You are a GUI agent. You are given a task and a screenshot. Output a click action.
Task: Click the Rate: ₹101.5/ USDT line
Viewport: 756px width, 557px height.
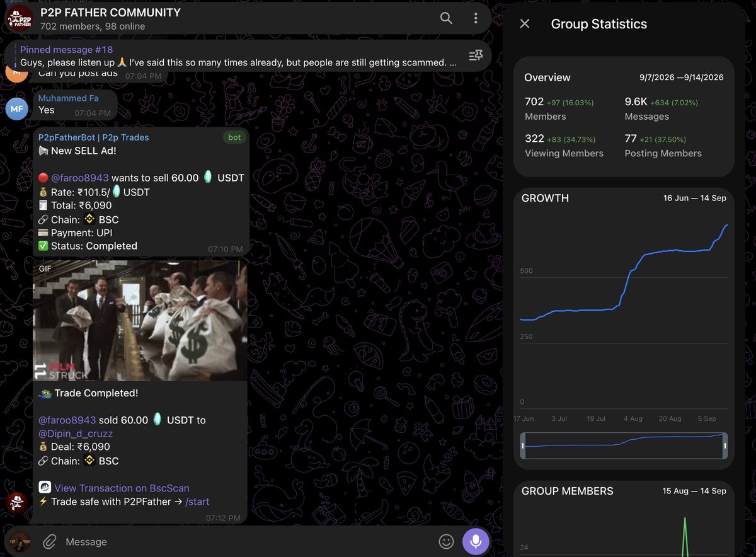tap(94, 192)
